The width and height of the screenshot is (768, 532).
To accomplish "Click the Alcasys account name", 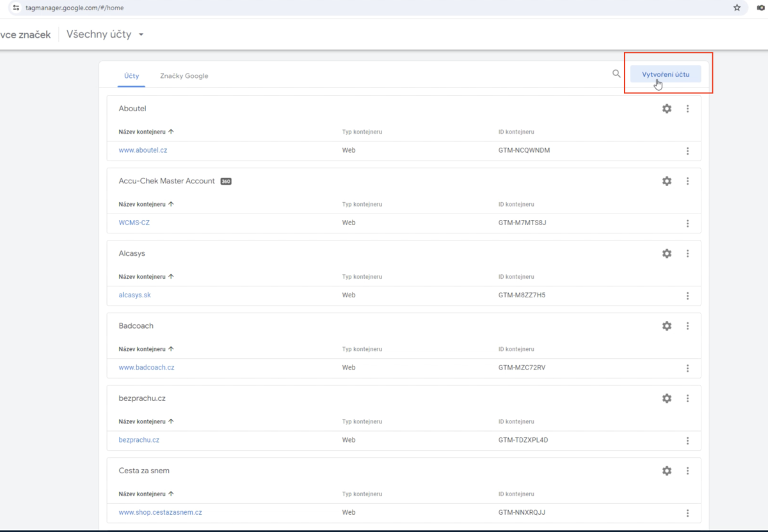I will 132,253.
